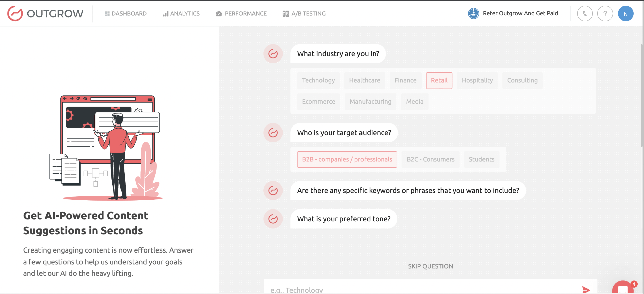Toggle the Retail industry chip
Screen dimensions: 644x294
tap(439, 80)
